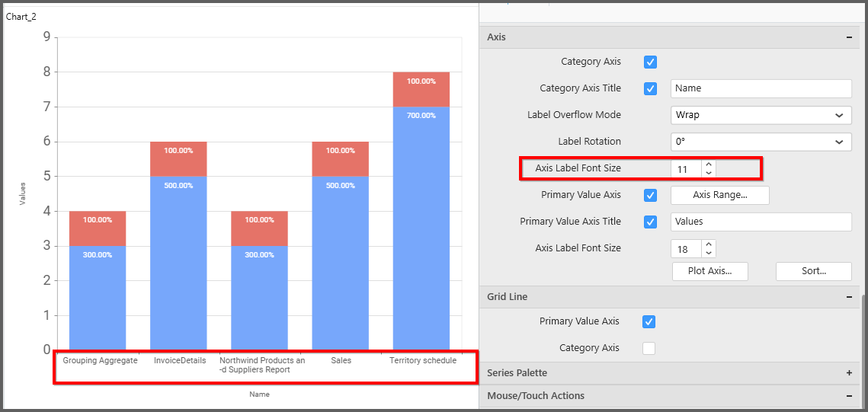Screen dimensions: 868x412
Task: Open the Label Overflow Mode dropdown
Action: pos(760,115)
